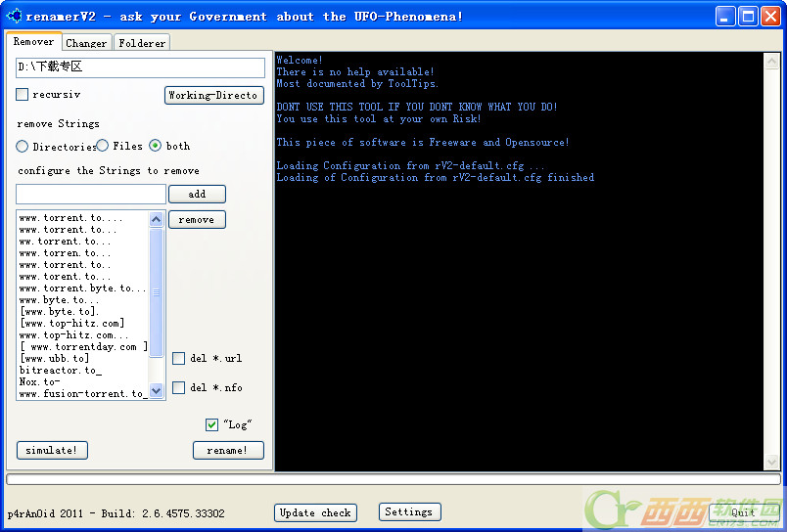The height and width of the screenshot is (532, 787).
Task: Open the Changer tab
Action: 86,43
